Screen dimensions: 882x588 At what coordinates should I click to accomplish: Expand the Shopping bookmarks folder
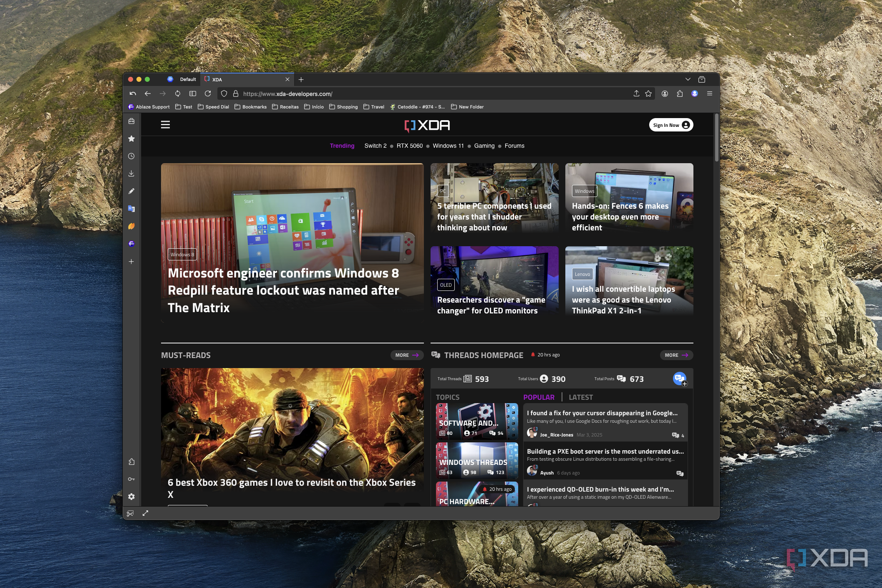tap(343, 107)
